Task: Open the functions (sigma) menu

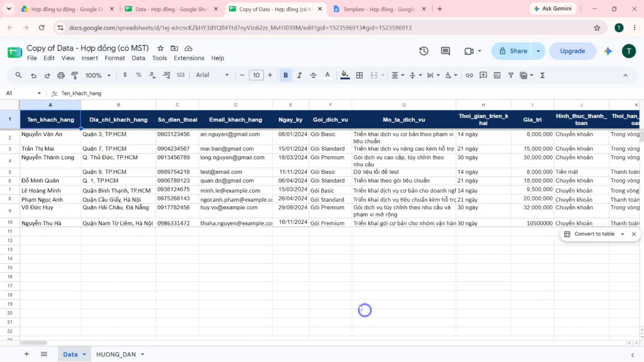Action: point(543,75)
